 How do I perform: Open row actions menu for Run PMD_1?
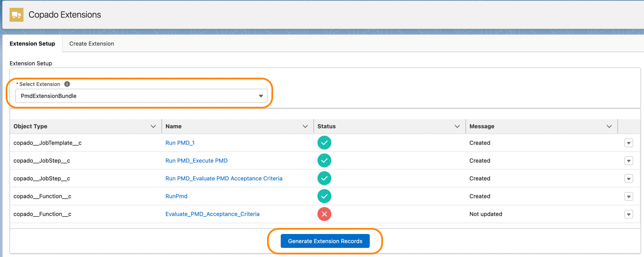(628, 143)
